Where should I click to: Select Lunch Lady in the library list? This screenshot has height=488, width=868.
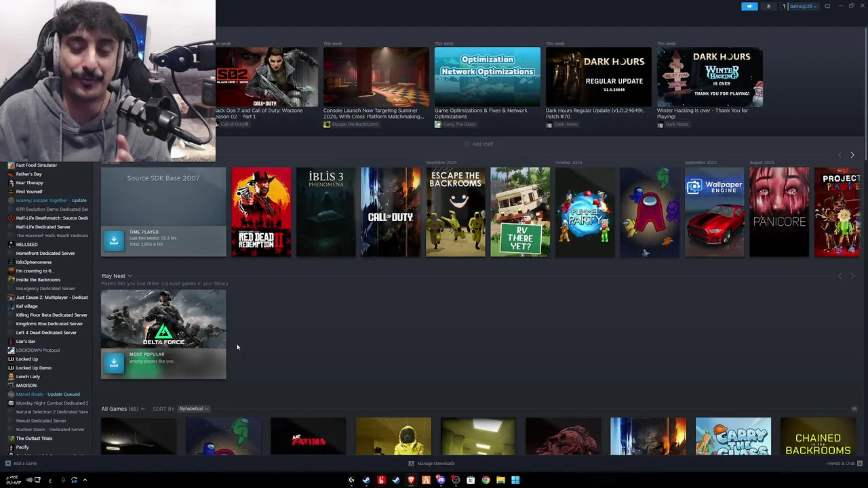tap(28, 377)
